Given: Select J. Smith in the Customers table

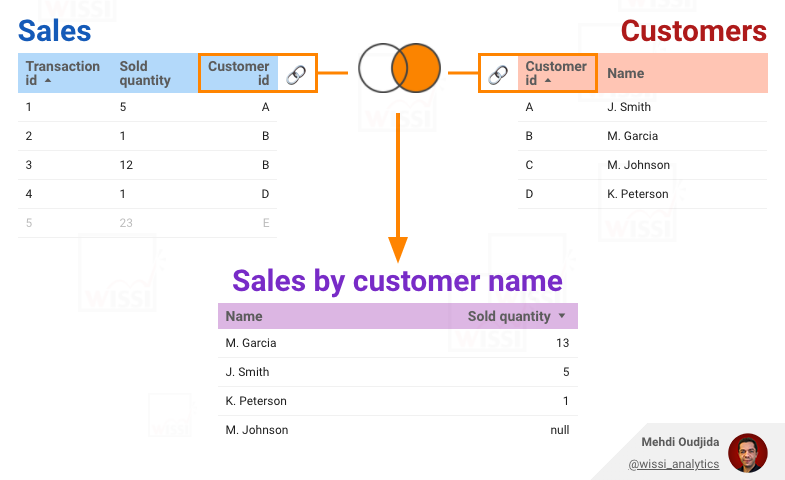Looking at the screenshot, I should 629,107.
